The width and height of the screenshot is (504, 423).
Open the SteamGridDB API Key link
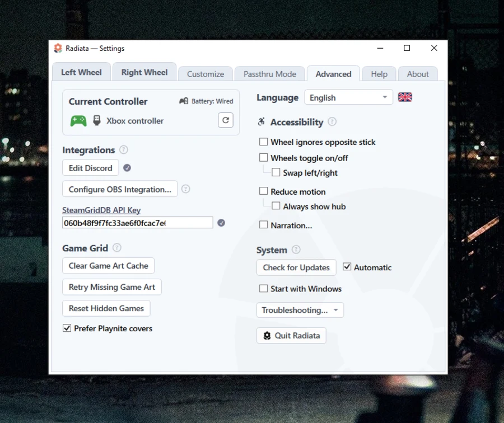(101, 210)
